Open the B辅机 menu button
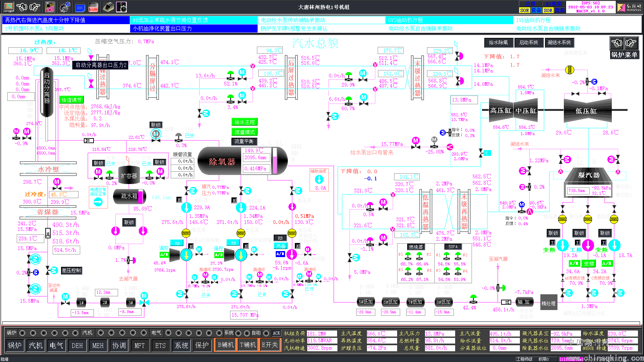 point(226,345)
